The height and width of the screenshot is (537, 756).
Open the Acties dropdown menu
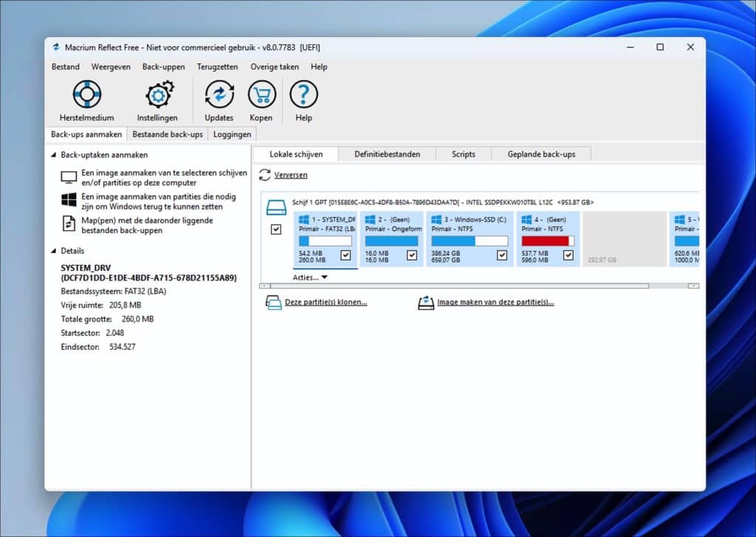click(310, 277)
